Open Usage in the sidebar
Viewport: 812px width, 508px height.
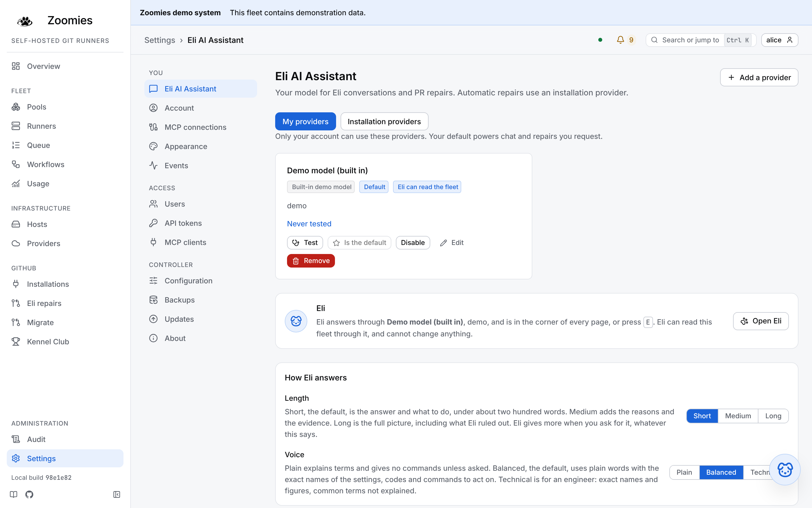pyautogui.click(x=65, y=183)
